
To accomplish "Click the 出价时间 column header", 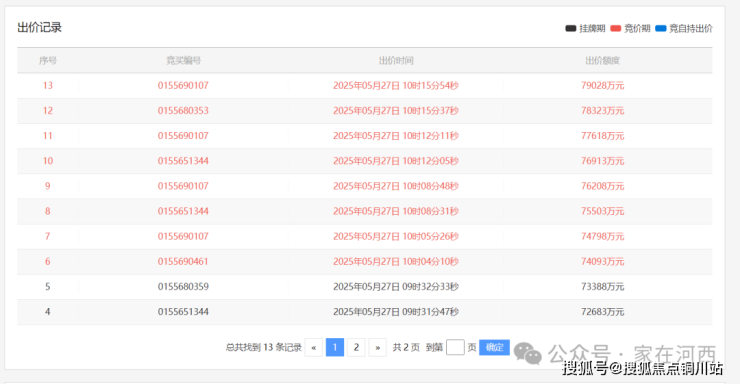I will (x=396, y=60).
